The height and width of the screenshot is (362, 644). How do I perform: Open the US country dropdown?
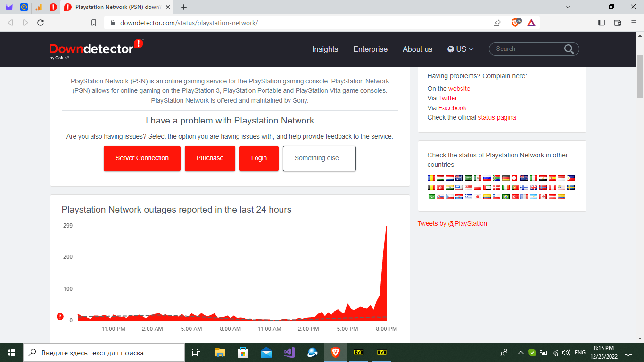[461, 49]
